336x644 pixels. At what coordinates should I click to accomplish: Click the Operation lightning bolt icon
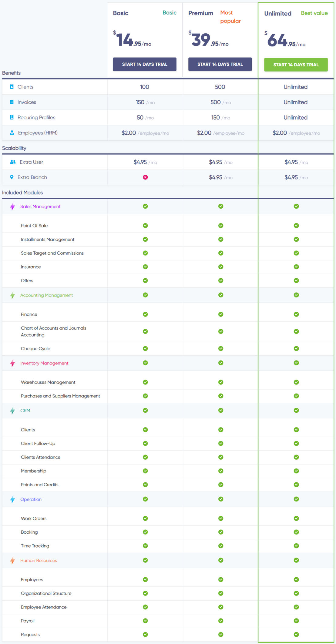12,499
